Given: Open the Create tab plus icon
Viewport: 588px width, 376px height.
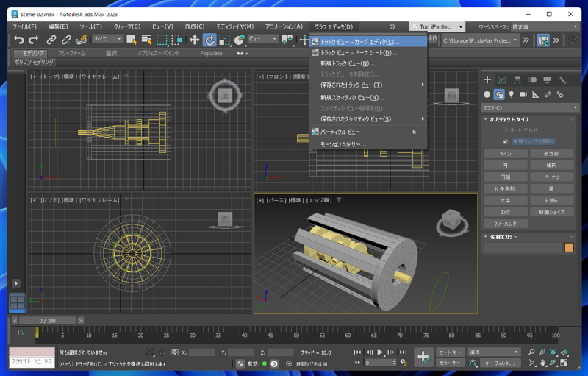Looking at the screenshot, I should 487,79.
